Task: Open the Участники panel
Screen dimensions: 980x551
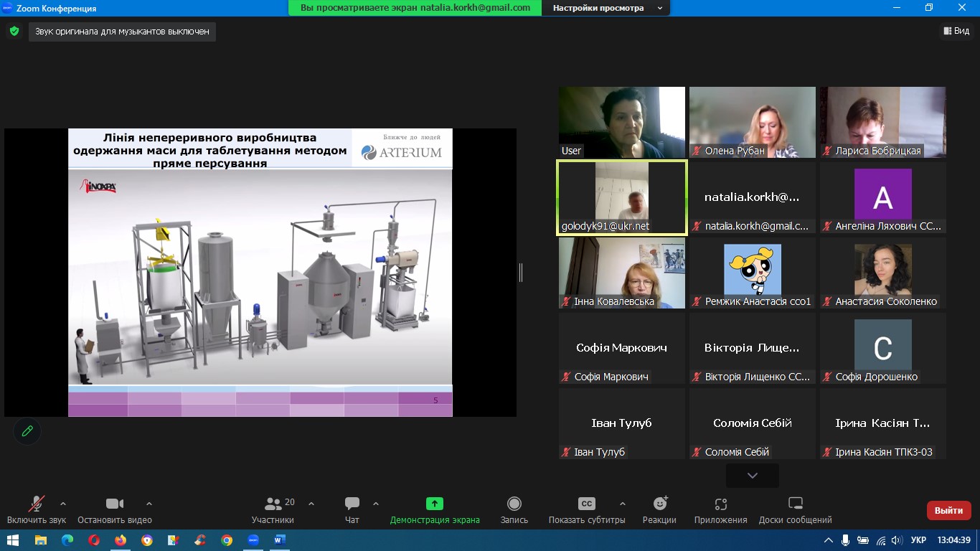Action: (273, 509)
